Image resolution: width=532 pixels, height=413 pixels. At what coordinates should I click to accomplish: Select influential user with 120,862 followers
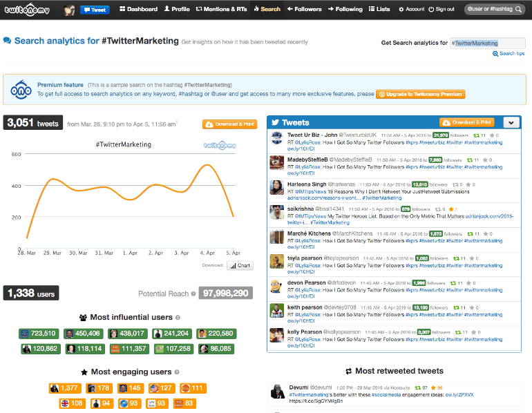41,349
